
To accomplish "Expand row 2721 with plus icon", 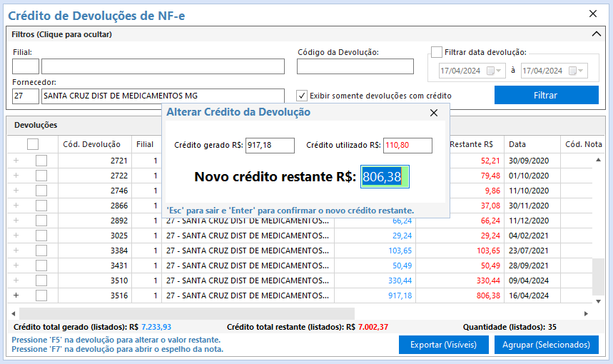I will pyautogui.click(x=16, y=161).
